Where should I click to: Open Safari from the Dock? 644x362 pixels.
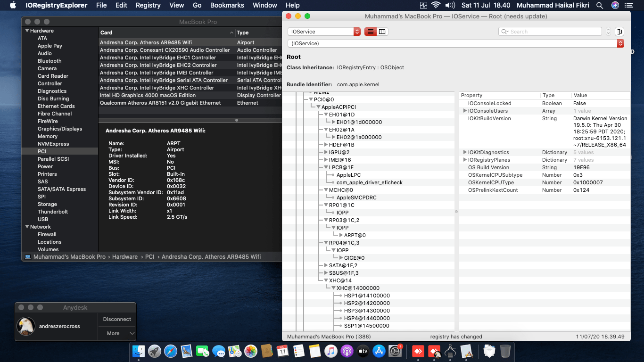[x=171, y=351]
